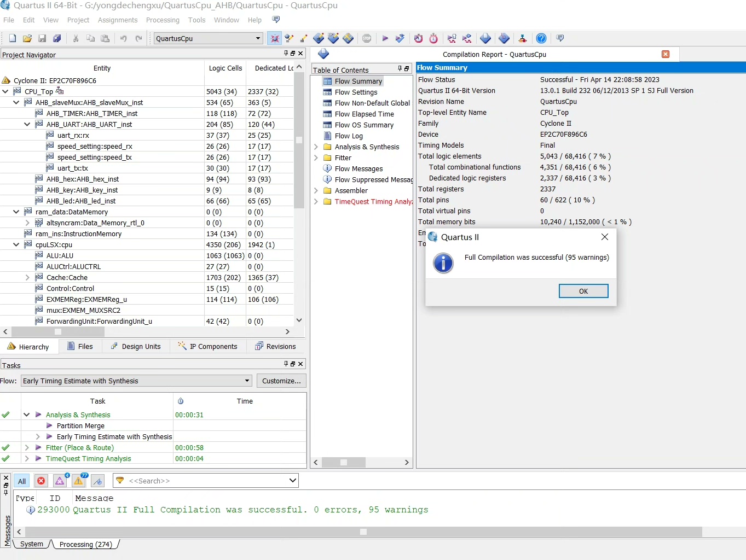
Task: Open the message search dropdown arrow
Action: [x=293, y=481]
